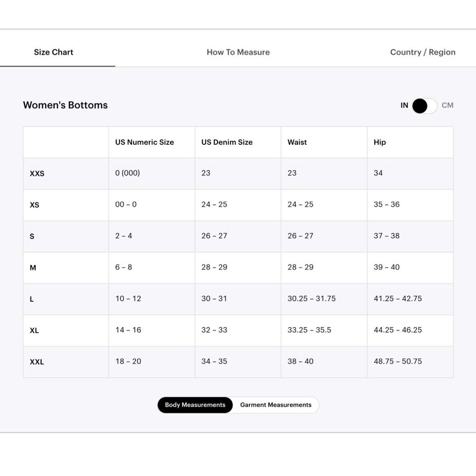Viewport: 476px width, 476px height.
Task: Click the US Denim Size column header
Action: 227,142
